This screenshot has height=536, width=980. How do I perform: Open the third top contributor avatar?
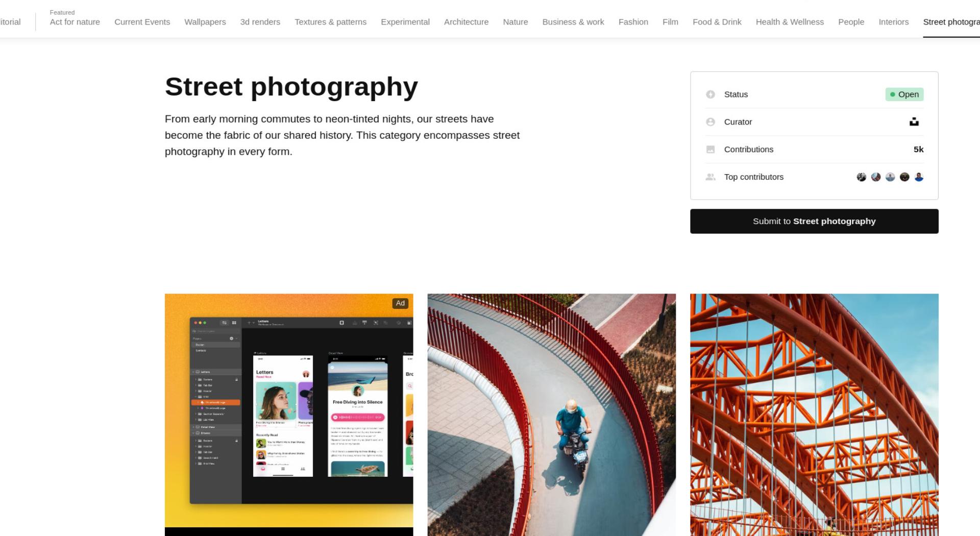coord(890,177)
